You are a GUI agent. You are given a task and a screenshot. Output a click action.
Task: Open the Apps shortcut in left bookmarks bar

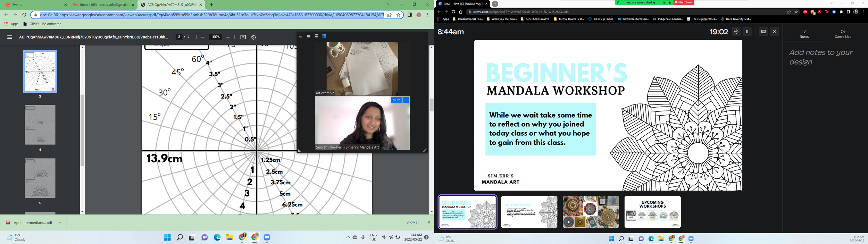coord(11,24)
